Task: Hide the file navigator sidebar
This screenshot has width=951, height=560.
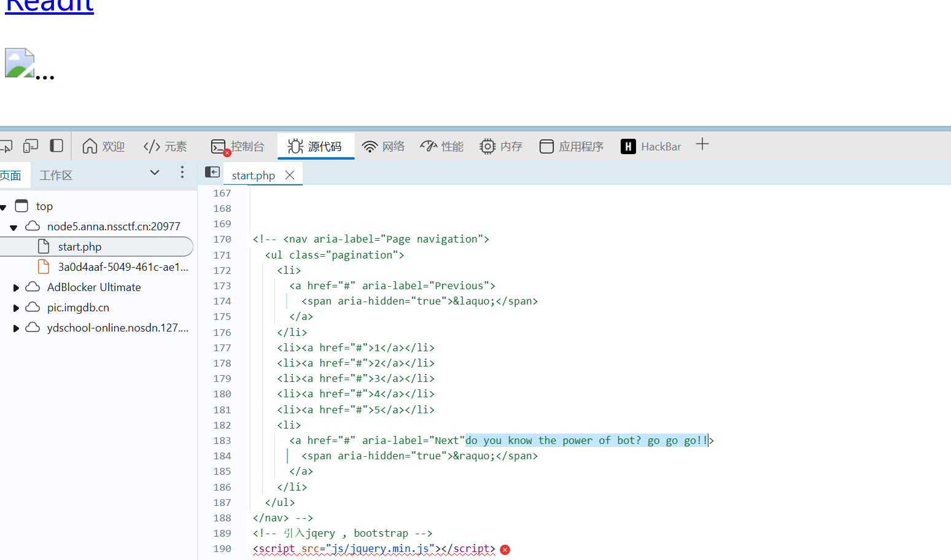Action: [x=212, y=173]
